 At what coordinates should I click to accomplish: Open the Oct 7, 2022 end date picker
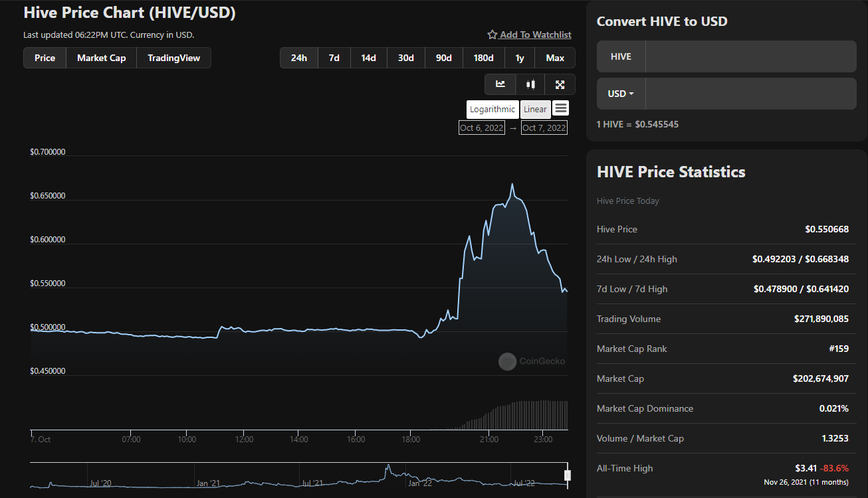pyautogui.click(x=544, y=127)
